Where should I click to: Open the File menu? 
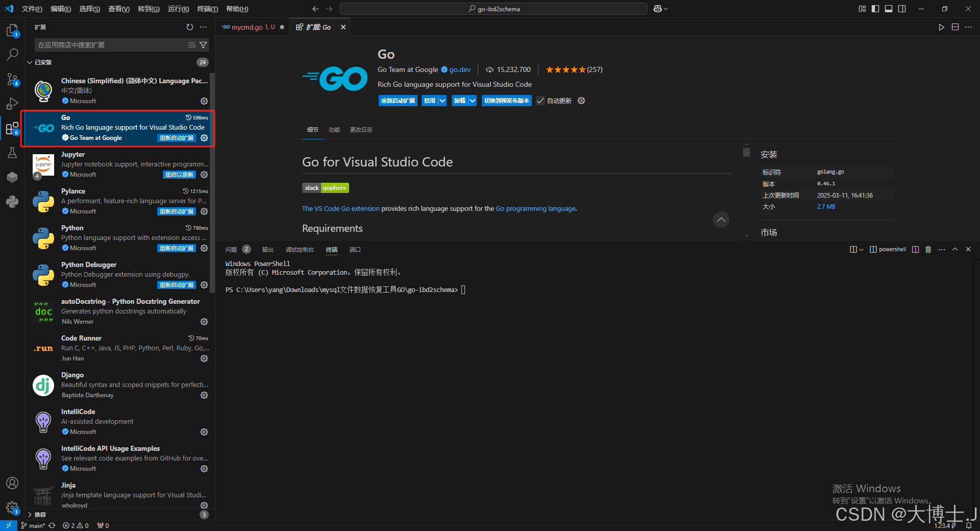pos(32,9)
